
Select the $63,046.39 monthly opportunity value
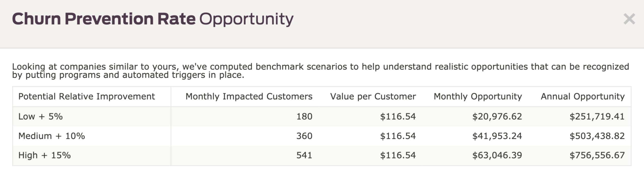[497, 155]
